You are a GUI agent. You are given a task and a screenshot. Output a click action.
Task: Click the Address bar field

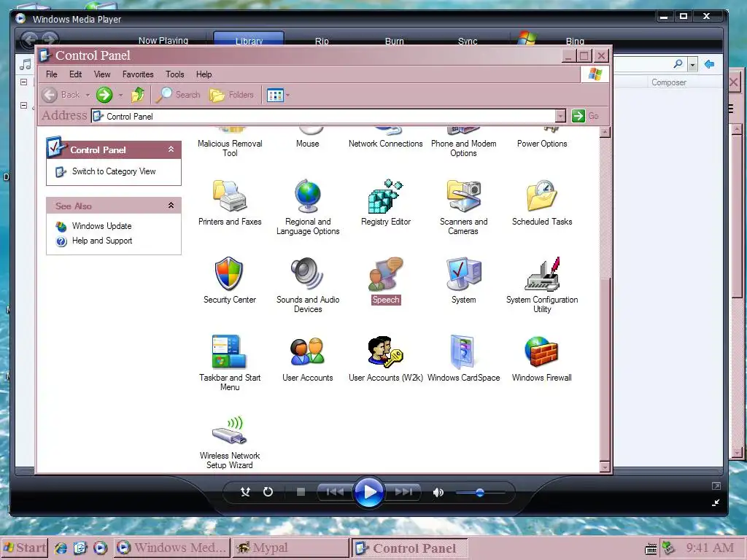pyautogui.click(x=323, y=116)
